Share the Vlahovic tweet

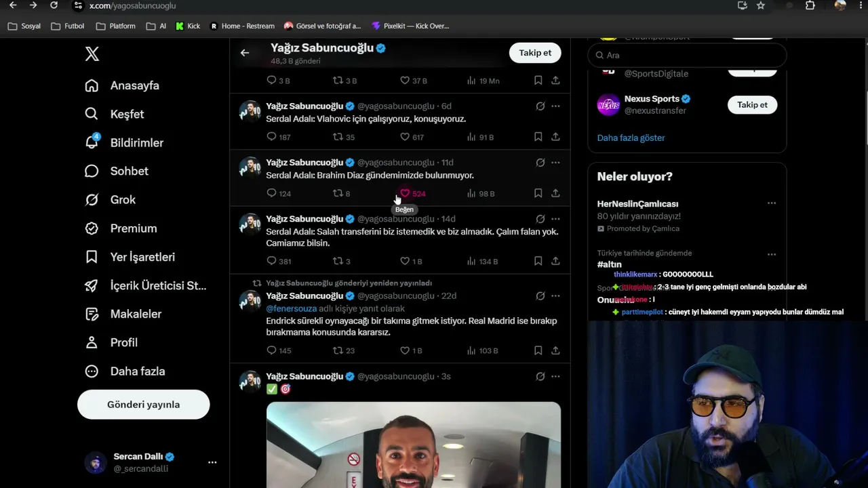(555, 137)
